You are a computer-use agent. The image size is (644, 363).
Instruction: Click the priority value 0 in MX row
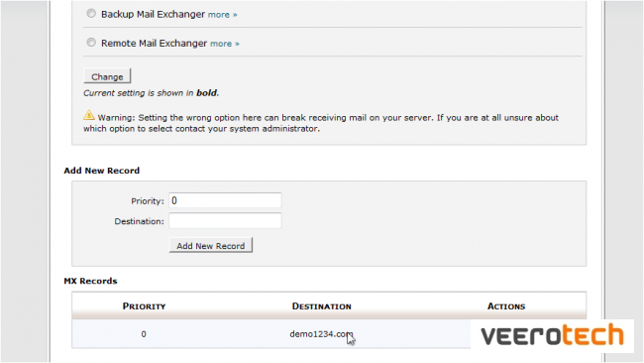tap(144, 334)
